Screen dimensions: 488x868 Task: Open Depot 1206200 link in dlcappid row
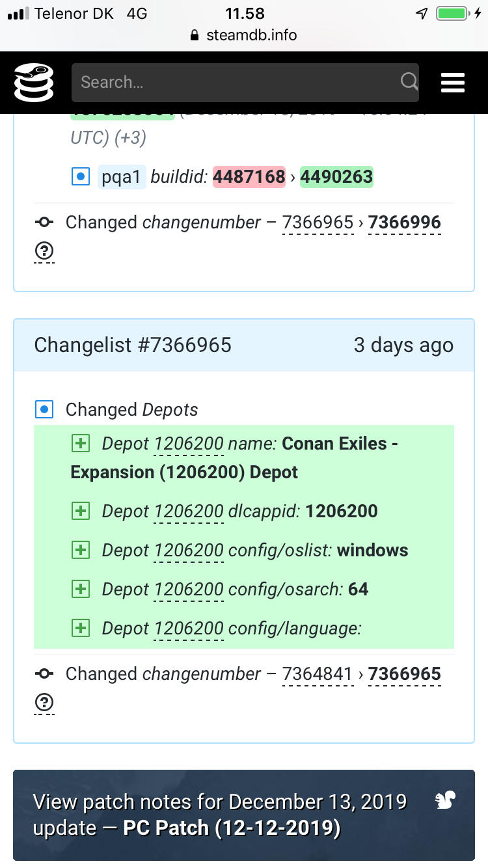(189, 511)
